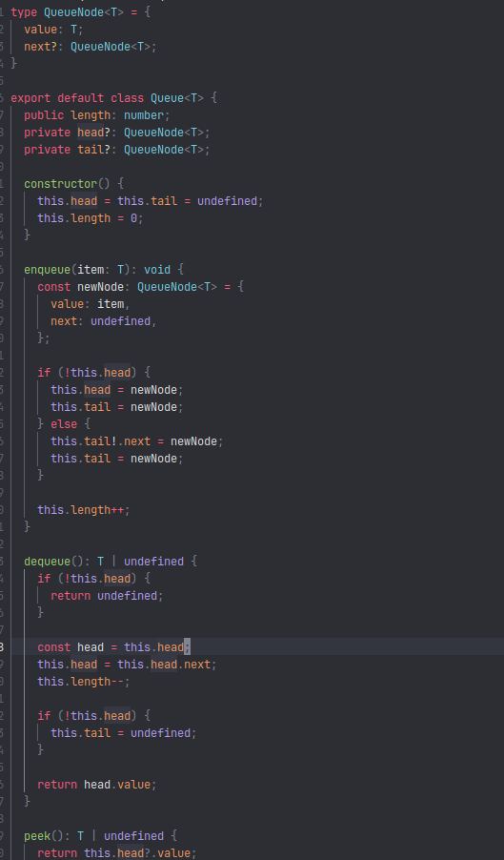Image resolution: width=504 pixels, height=860 pixels.
Task: Select the 'private tail?: QueueNode<T>;' line
Action: 116,149
